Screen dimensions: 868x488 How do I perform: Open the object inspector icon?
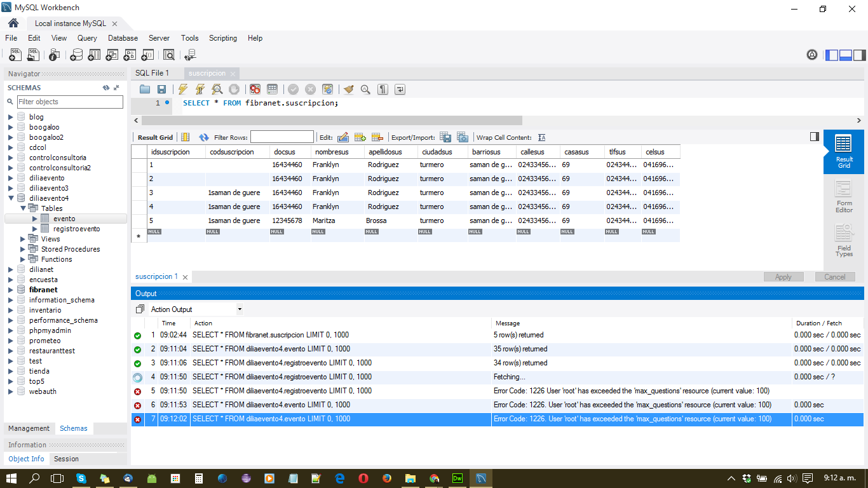tap(55, 55)
